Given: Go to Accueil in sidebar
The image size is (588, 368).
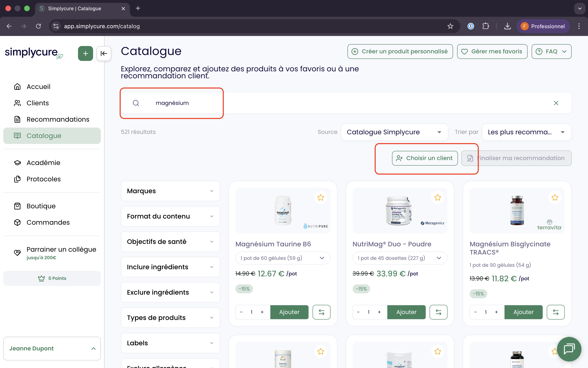Looking at the screenshot, I should click(52, 87).
